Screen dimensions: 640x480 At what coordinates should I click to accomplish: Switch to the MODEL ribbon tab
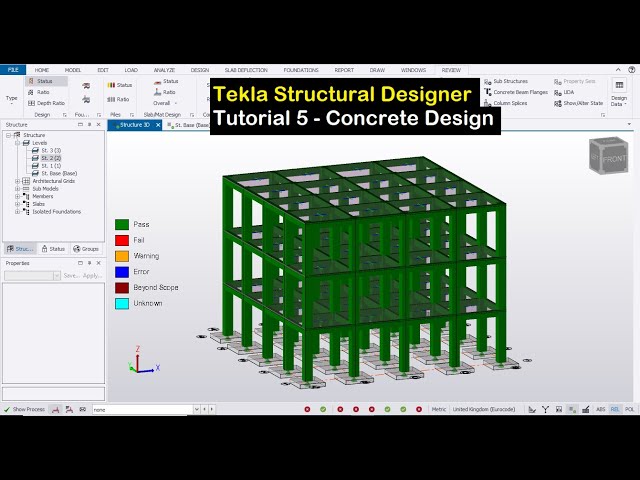(x=73, y=70)
